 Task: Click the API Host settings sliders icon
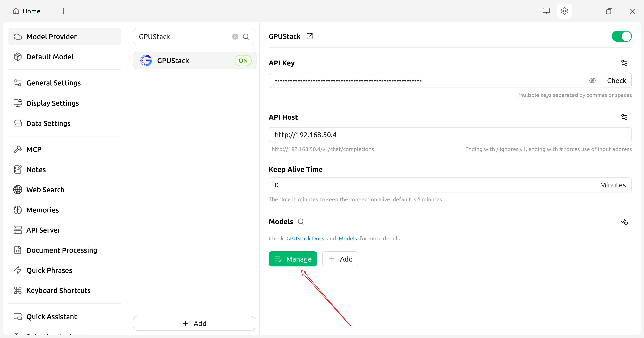tap(624, 117)
